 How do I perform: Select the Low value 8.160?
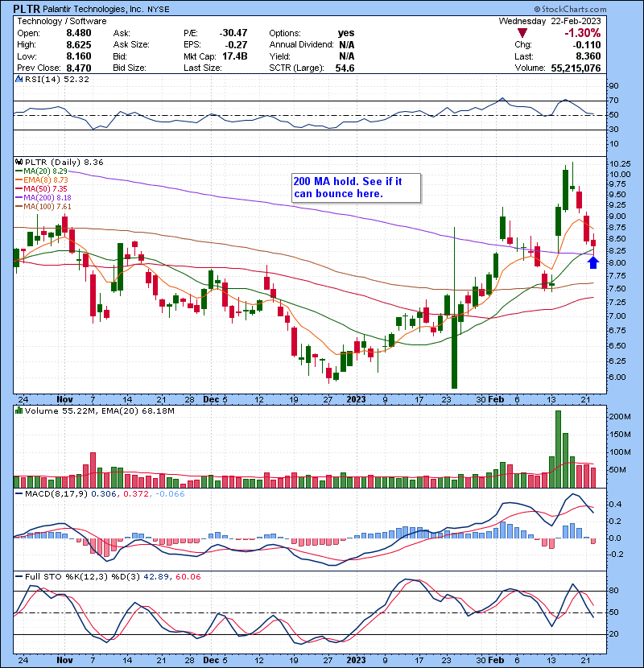(79, 56)
